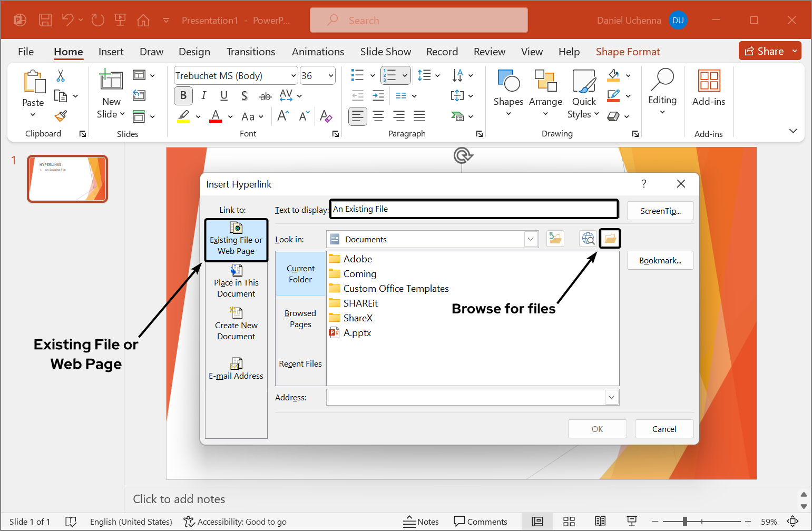The image size is (812, 531).
Task: Switch to Slide Sorter view in status bar
Action: click(569, 522)
